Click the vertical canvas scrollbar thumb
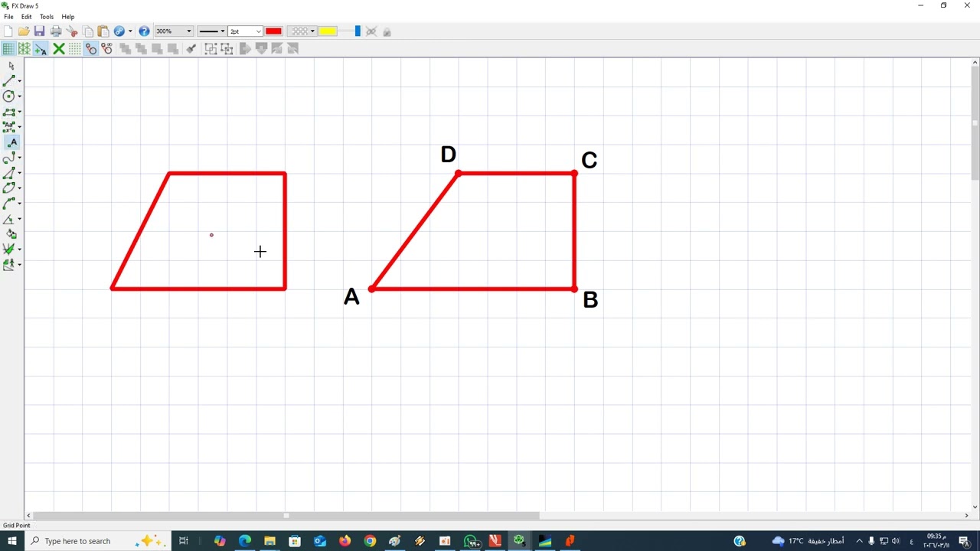Screen dimensions: 980x551 [x=975, y=122]
